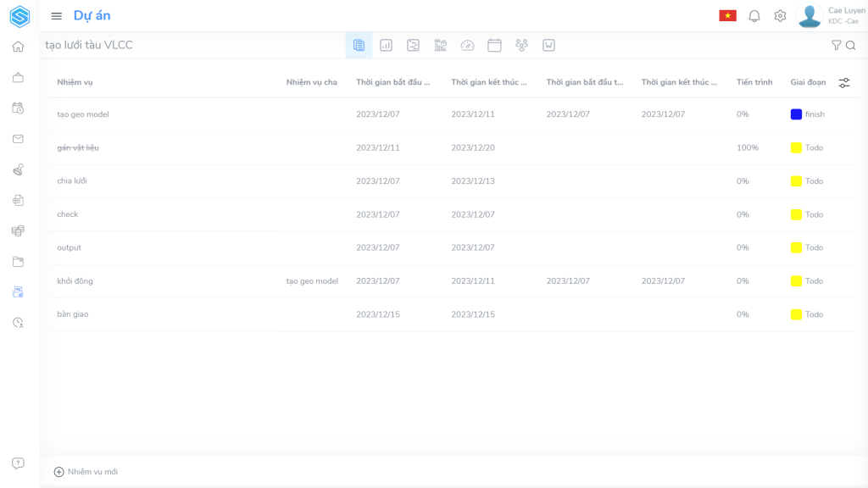Switch to the bar chart view
The height and width of the screenshot is (488, 868).
point(386,46)
